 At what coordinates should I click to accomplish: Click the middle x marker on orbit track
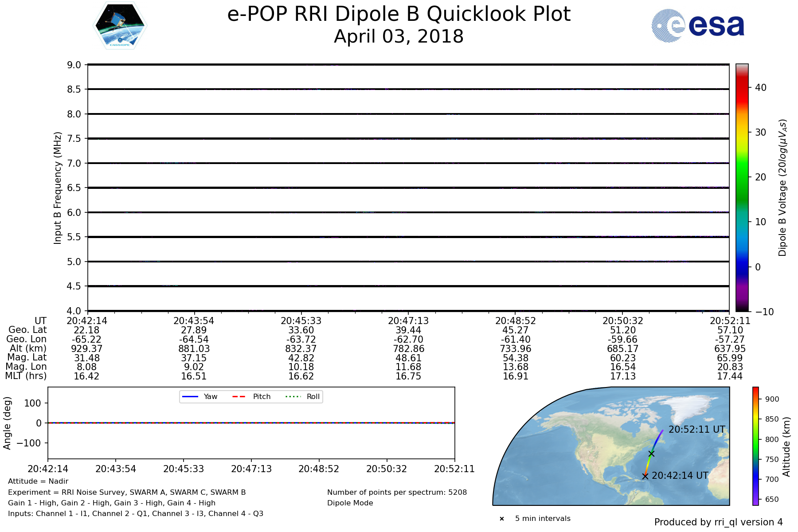651,454
